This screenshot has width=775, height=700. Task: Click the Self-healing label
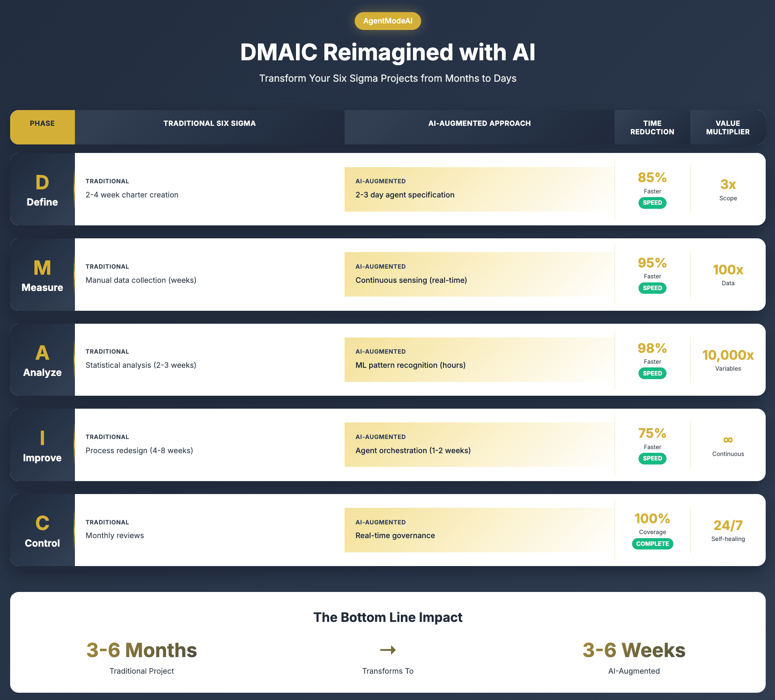(x=728, y=539)
